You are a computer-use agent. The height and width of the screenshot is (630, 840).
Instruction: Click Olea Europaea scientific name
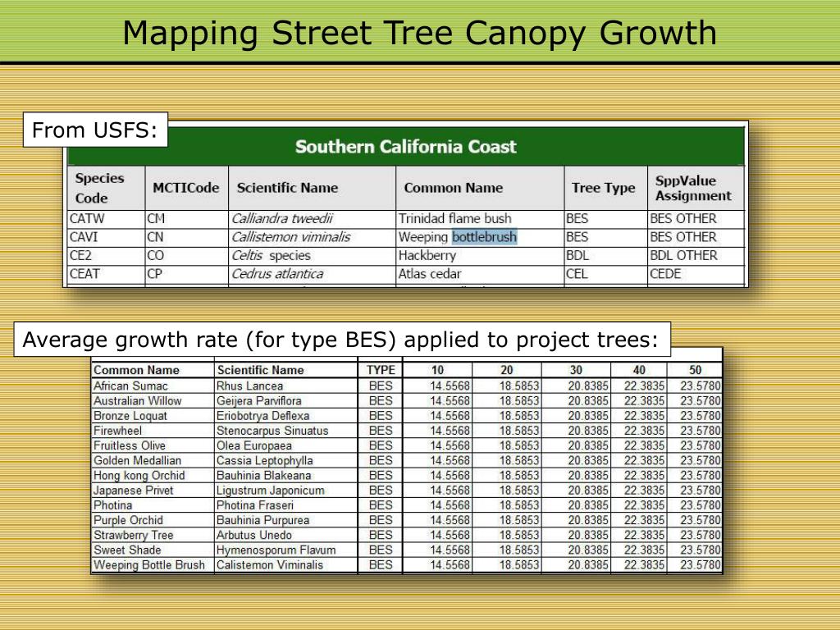[254, 445]
